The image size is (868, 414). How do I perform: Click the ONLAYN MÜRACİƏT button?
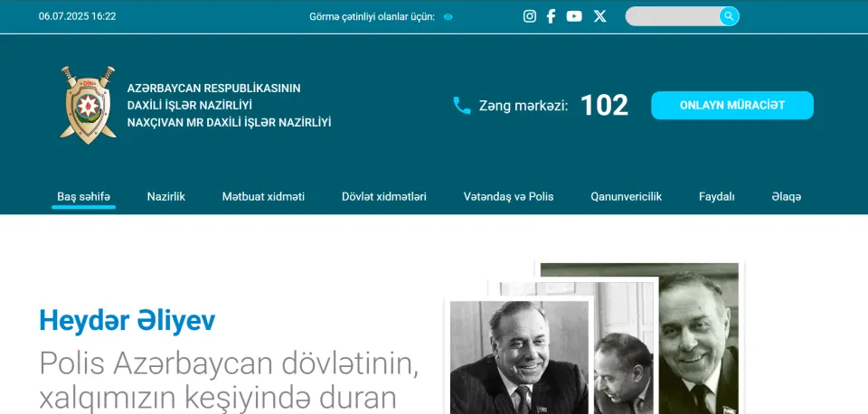tap(732, 105)
